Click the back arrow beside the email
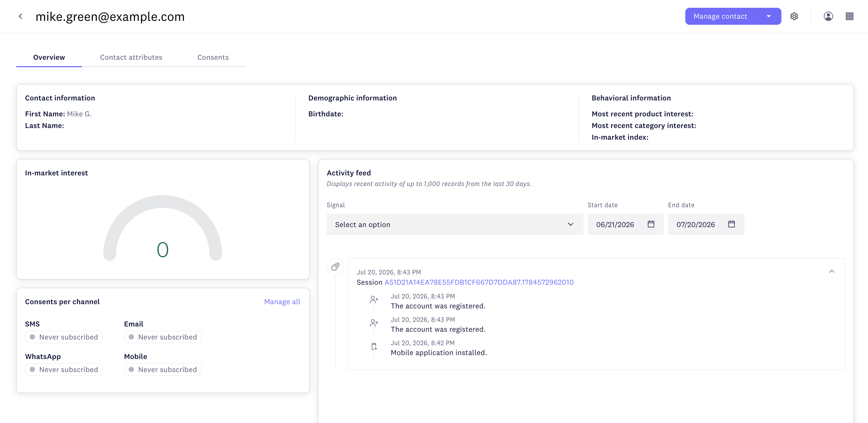Screen dimensions: 868x423 click(20, 16)
